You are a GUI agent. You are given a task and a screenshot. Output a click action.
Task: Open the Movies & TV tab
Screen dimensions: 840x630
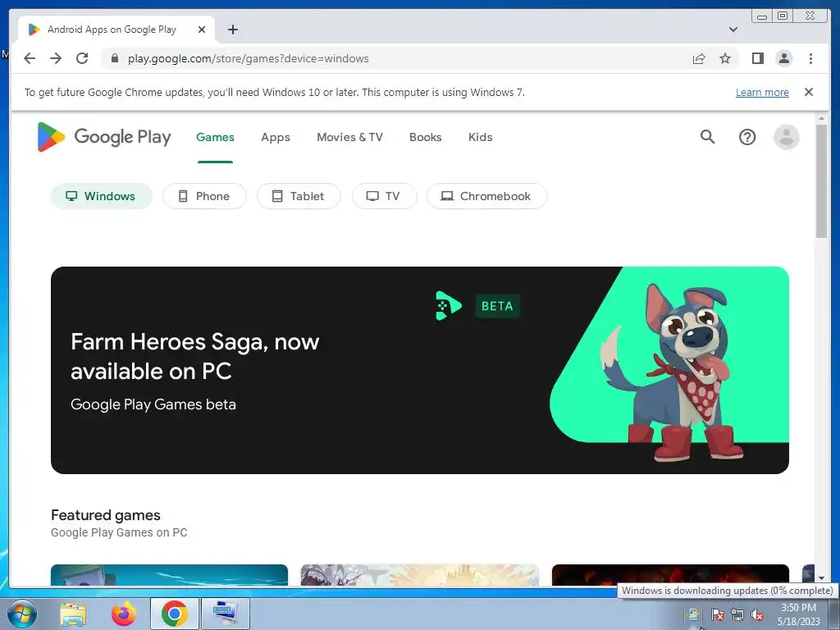click(349, 137)
